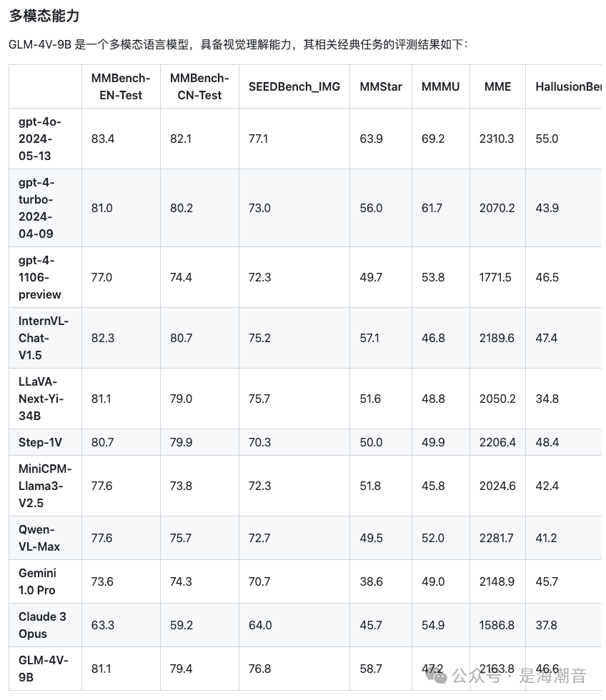
Task: Click the 2310.3 MME score cell
Action: tap(497, 139)
